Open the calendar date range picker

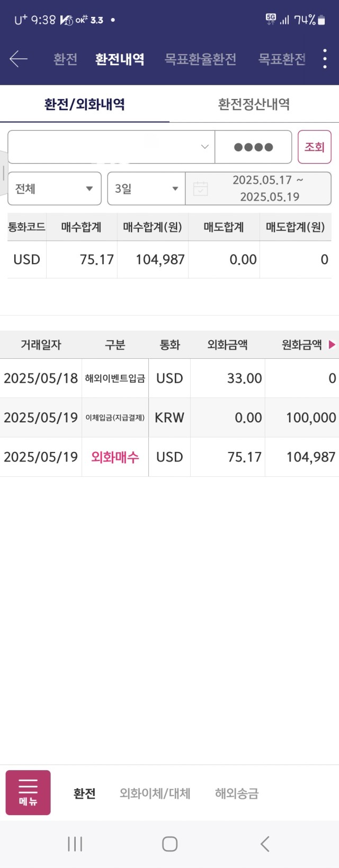coord(258,188)
